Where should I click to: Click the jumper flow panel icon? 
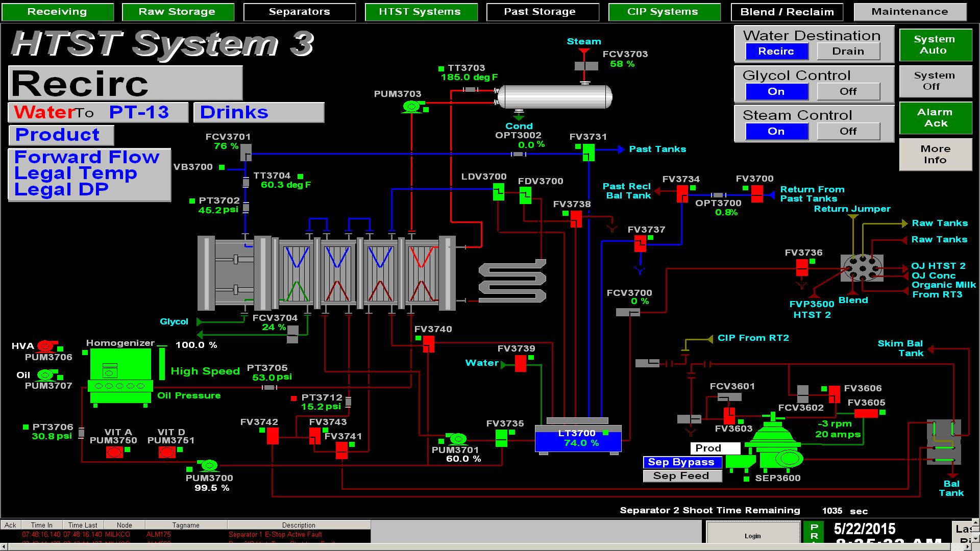pos(862,268)
